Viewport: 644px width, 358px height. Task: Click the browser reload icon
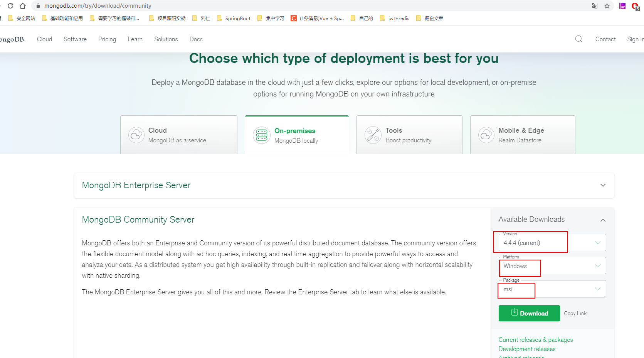[10, 6]
